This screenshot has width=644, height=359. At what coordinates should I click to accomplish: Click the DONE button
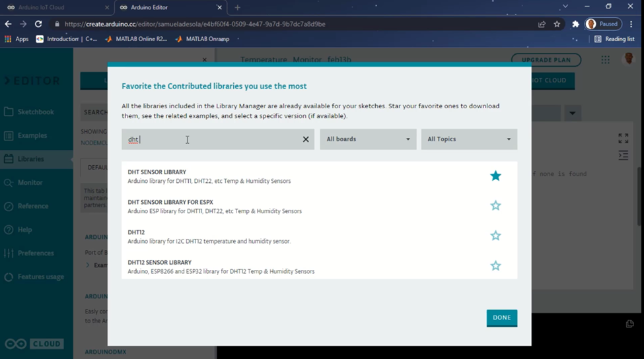coord(502,318)
